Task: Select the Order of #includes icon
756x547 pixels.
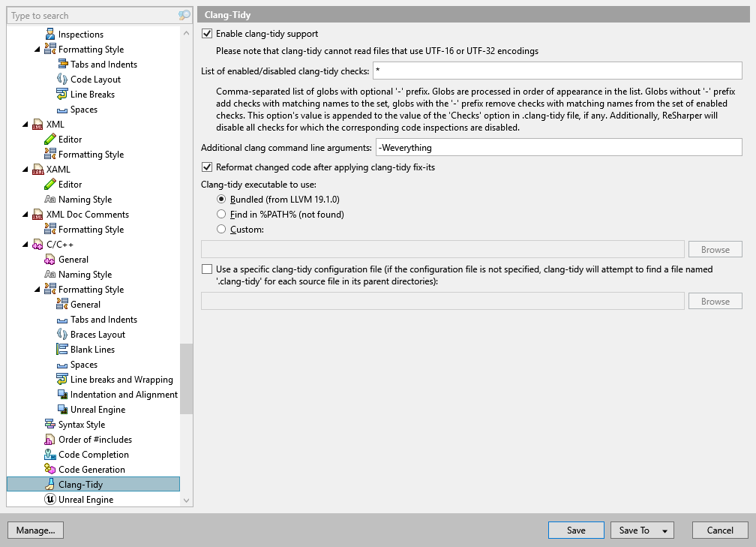Action: click(x=49, y=439)
